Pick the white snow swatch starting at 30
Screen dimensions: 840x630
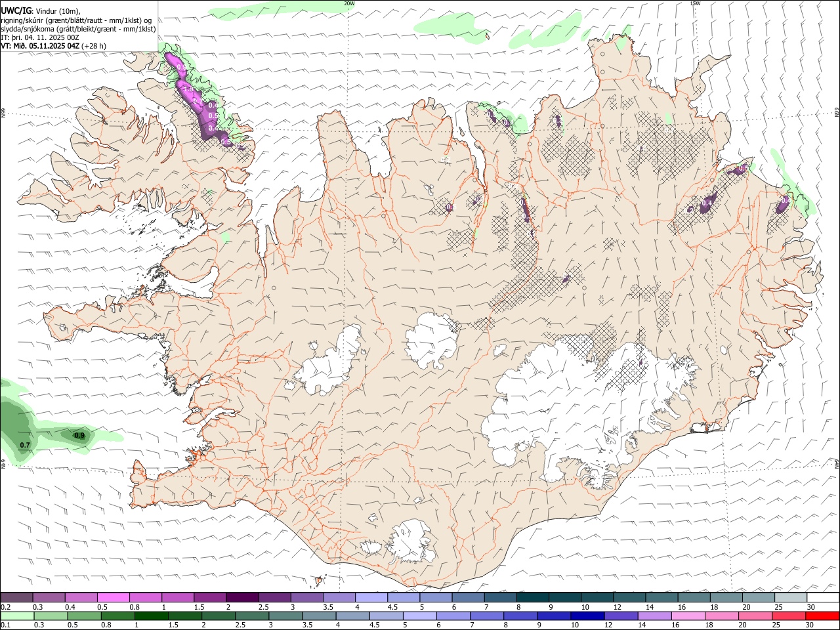click(x=822, y=597)
